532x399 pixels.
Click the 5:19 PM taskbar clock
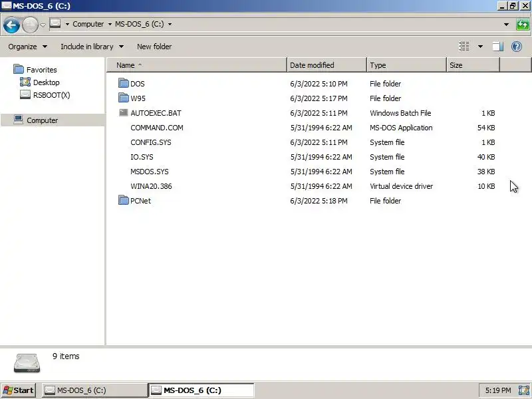(x=497, y=390)
